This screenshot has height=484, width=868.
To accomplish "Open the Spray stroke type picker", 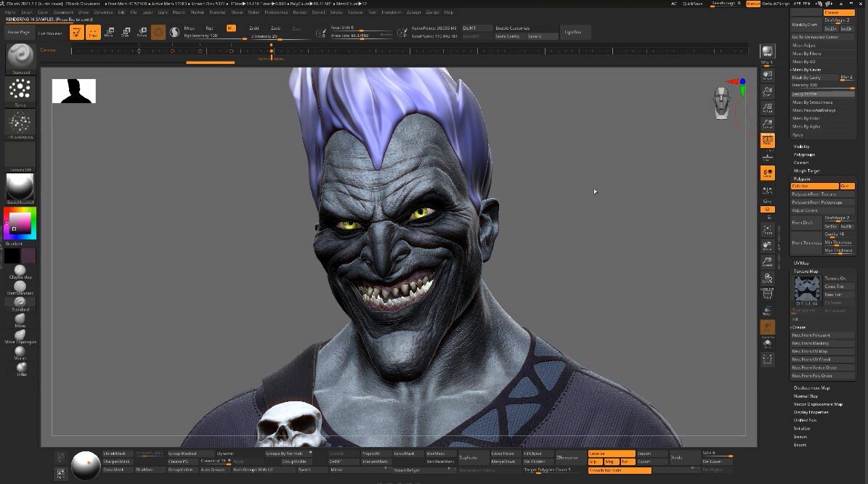I will coord(20,91).
